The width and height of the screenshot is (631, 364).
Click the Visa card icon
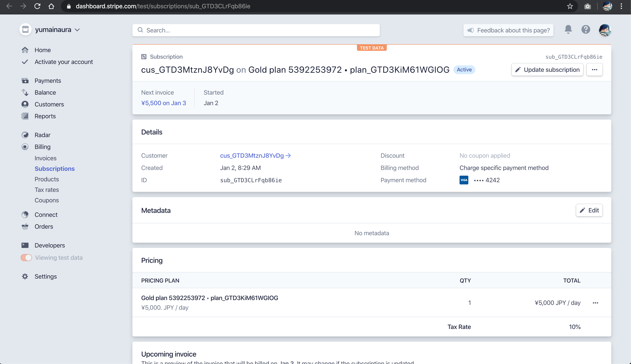(x=464, y=180)
